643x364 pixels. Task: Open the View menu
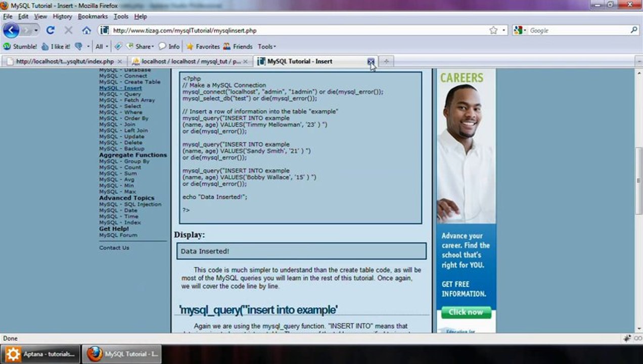40,16
